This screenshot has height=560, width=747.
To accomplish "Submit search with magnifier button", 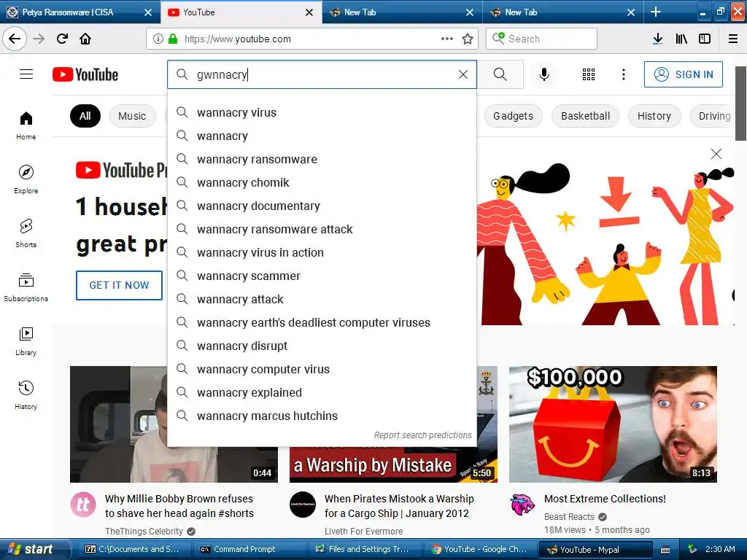I will click(500, 74).
